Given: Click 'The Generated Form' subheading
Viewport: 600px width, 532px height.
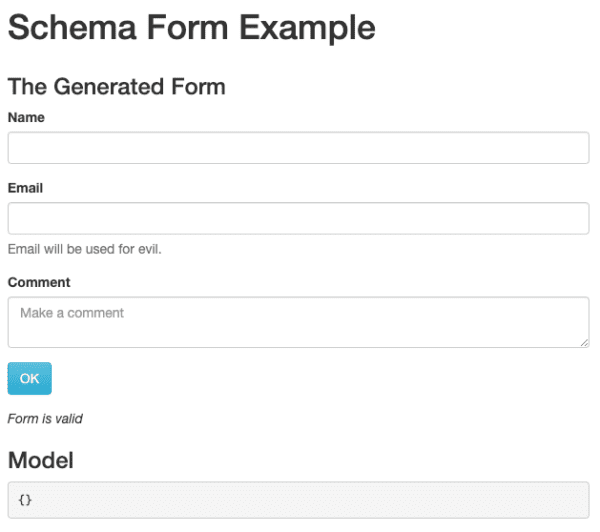Looking at the screenshot, I should 116,86.
